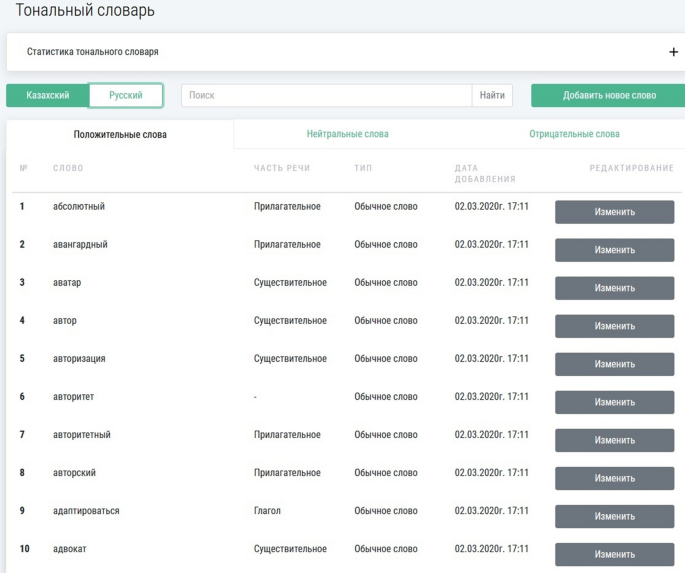Click Изменить for авторизация
This screenshot has height=573, width=685.
point(614,364)
